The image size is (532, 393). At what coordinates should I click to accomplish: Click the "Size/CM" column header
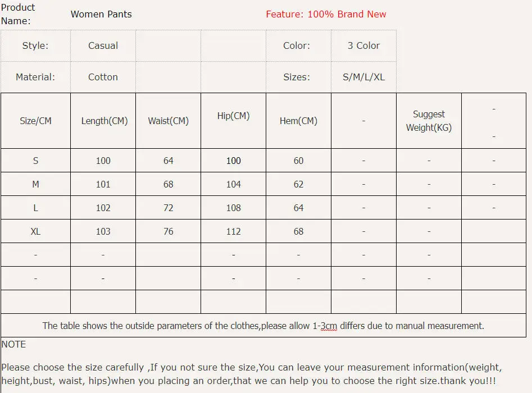point(35,121)
